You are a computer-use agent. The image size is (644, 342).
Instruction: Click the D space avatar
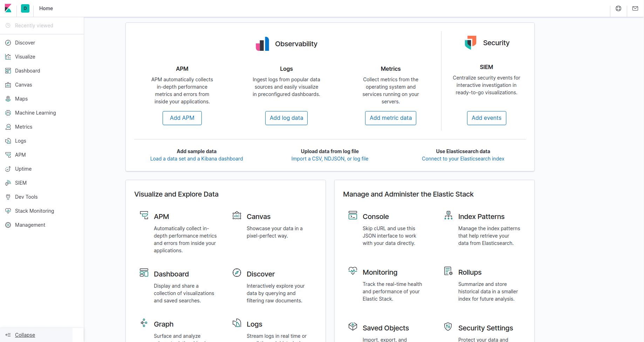click(25, 8)
